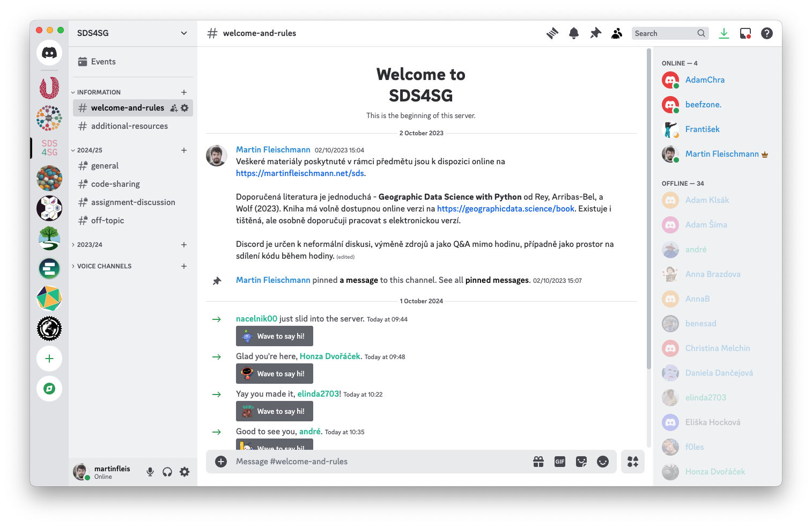
Task: Click the gift Nitro icon
Action: point(538,462)
